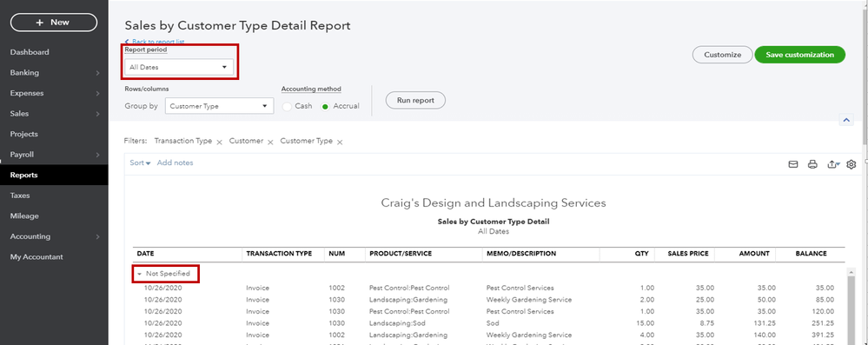Open report settings gear icon
This screenshot has height=345, width=868.
tap(851, 164)
